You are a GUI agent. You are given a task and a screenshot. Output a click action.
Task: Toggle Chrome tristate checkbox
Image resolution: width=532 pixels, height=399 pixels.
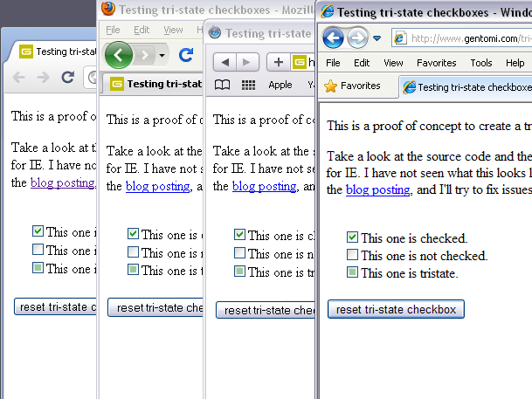[38, 267]
